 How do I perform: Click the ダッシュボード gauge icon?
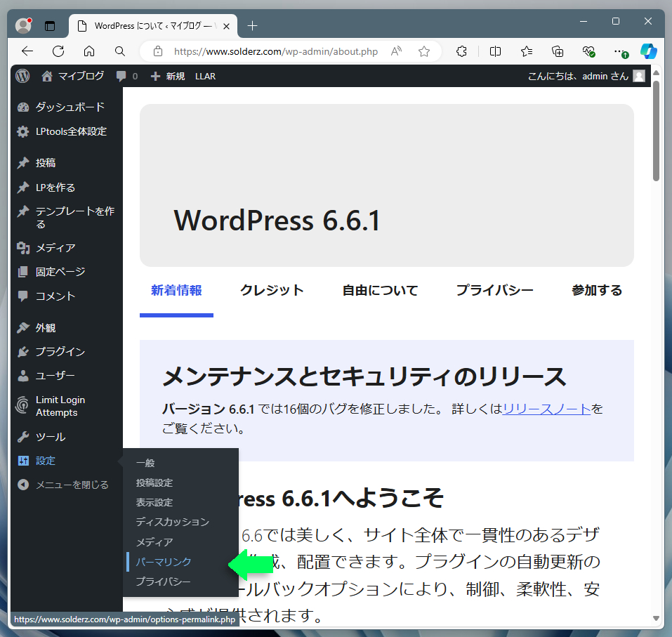click(22, 107)
